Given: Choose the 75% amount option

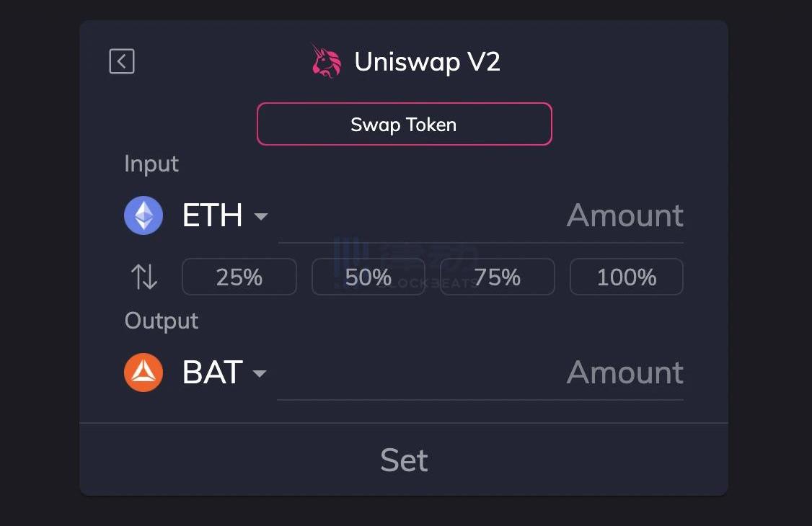Looking at the screenshot, I should (498, 277).
